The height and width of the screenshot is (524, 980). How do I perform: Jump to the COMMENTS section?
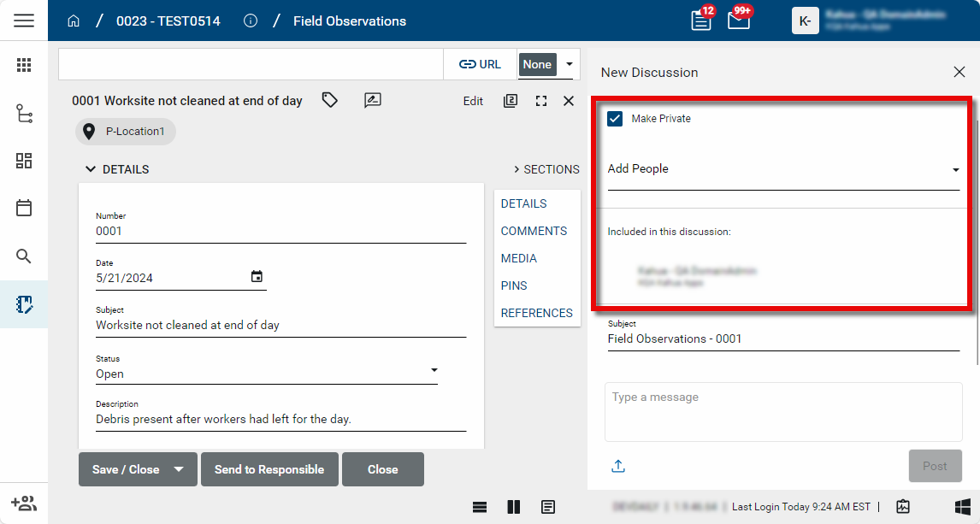(x=534, y=231)
